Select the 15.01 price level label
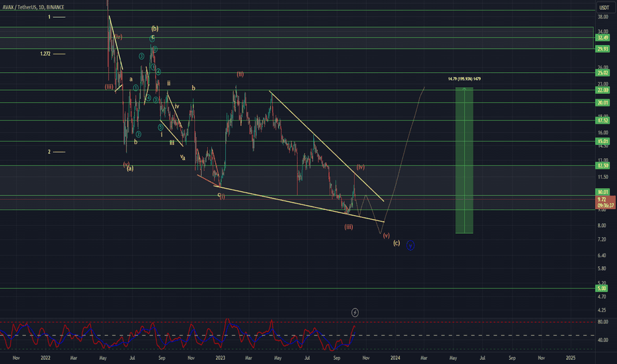The height and width of the screenshot is (364, 617). [602, 141]
